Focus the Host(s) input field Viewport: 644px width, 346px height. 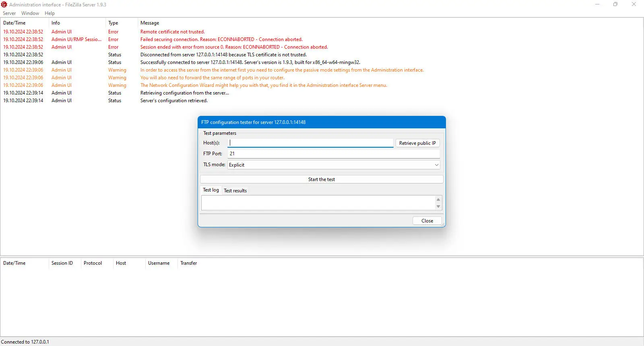310,143
